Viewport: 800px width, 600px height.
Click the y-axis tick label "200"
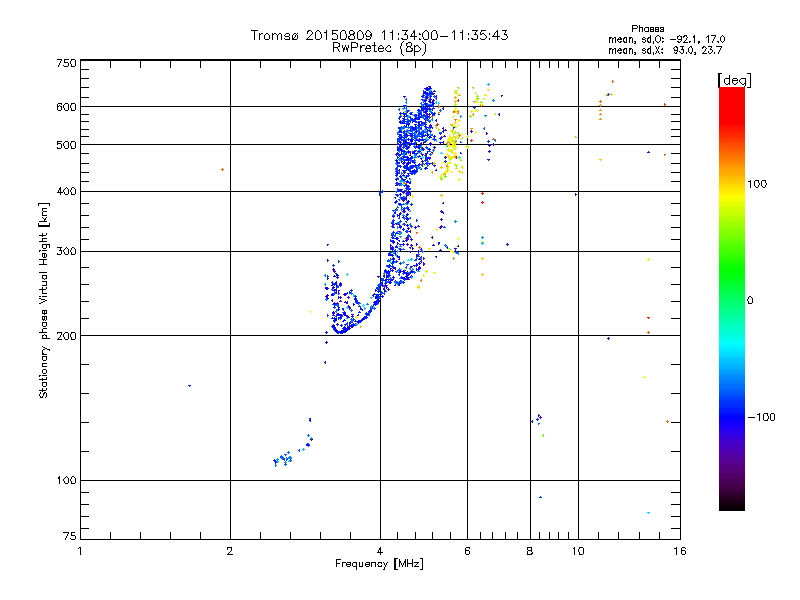66,336
